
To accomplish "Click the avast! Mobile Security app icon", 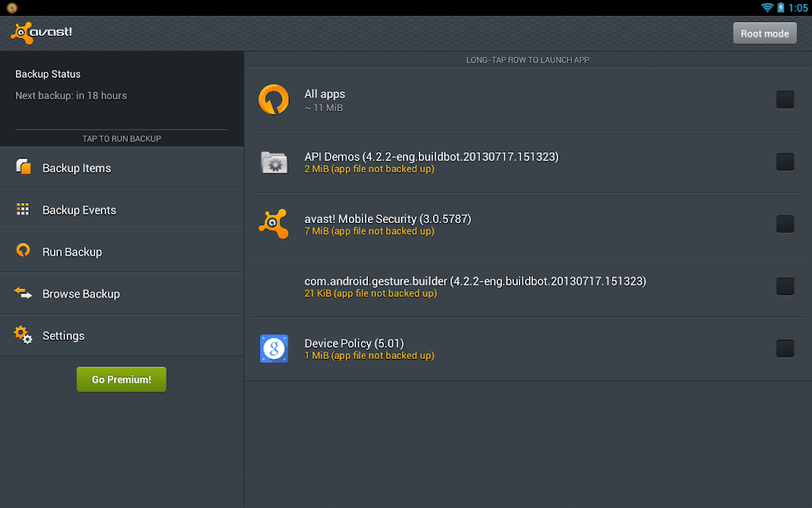I will pyautogui.click(x=274, y=223).
